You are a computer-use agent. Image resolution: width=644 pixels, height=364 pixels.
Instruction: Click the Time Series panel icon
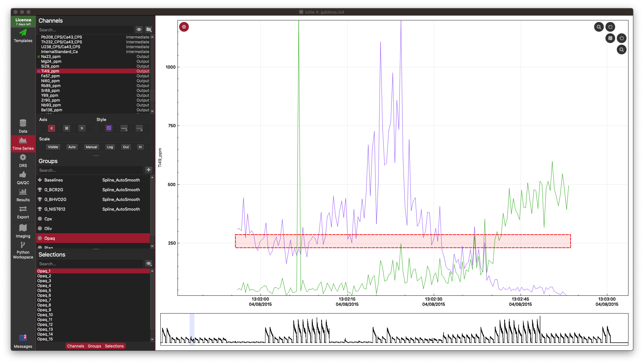tap(23, 144)
